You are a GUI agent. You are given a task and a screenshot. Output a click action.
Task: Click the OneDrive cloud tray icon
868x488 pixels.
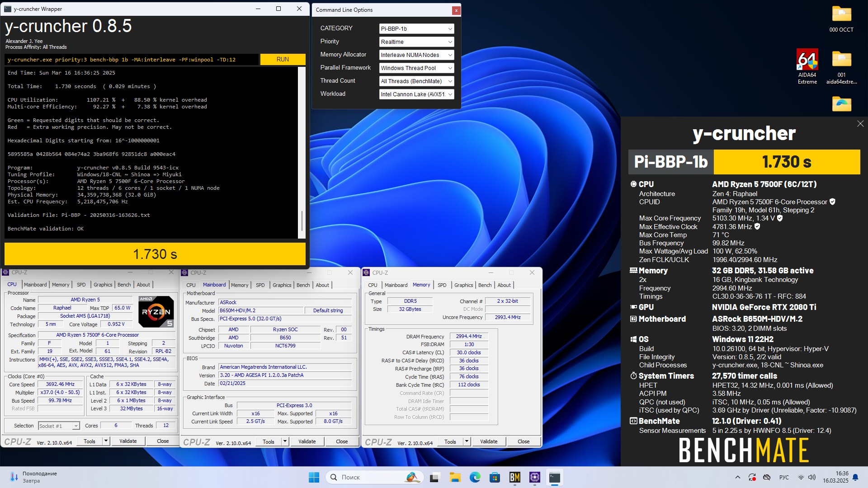(x=767, y=477)
